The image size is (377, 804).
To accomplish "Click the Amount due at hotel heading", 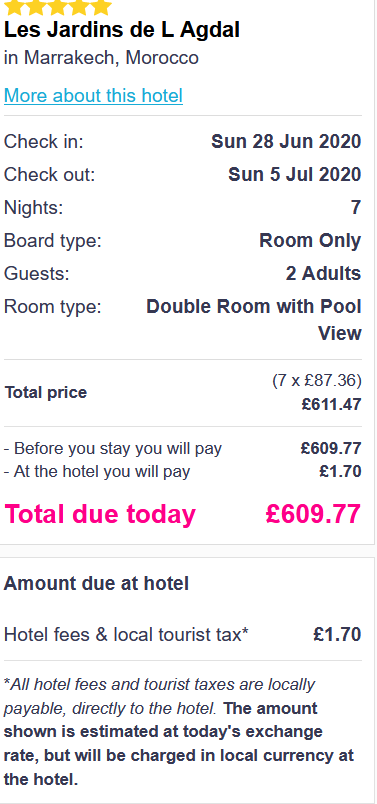I will tap(96, 584).
